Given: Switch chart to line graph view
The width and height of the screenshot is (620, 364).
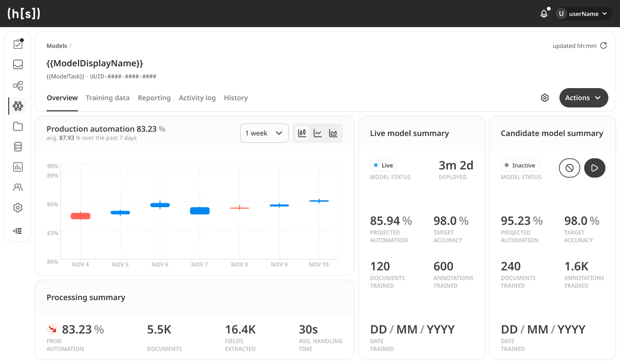Looking at the screenshot, I should [318, 133].
